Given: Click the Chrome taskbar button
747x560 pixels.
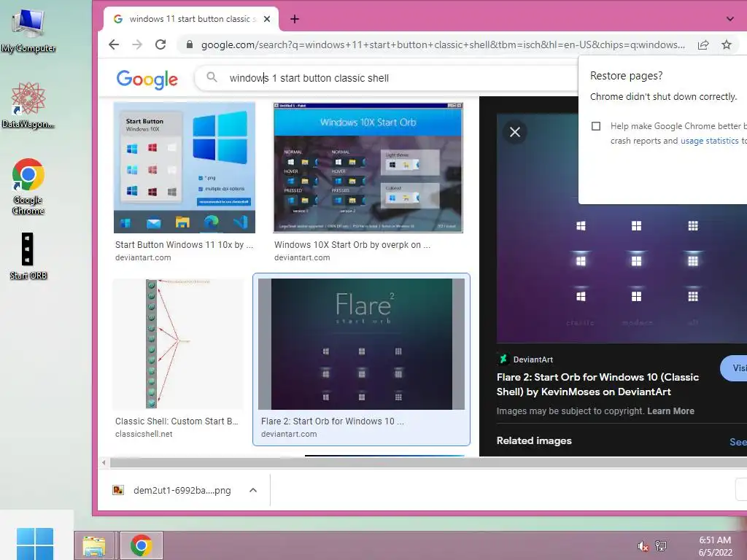Looking at the screenshot, I should click(x=141, y=545).
